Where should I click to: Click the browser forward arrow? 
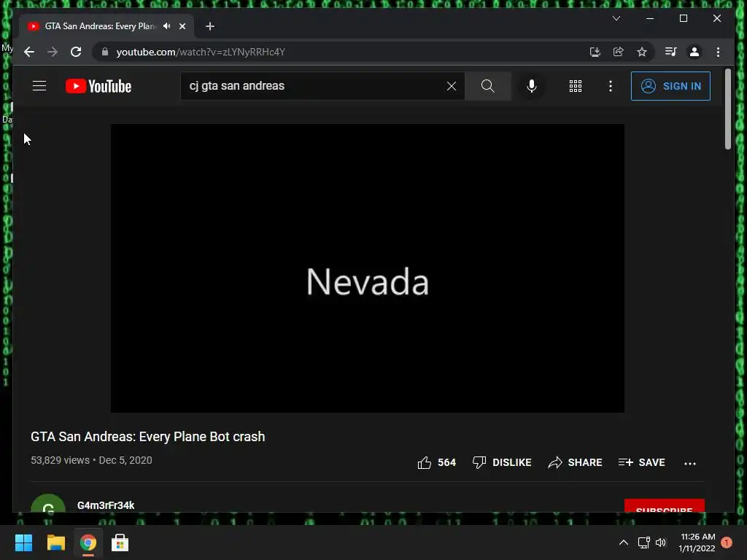coord(53,52)
